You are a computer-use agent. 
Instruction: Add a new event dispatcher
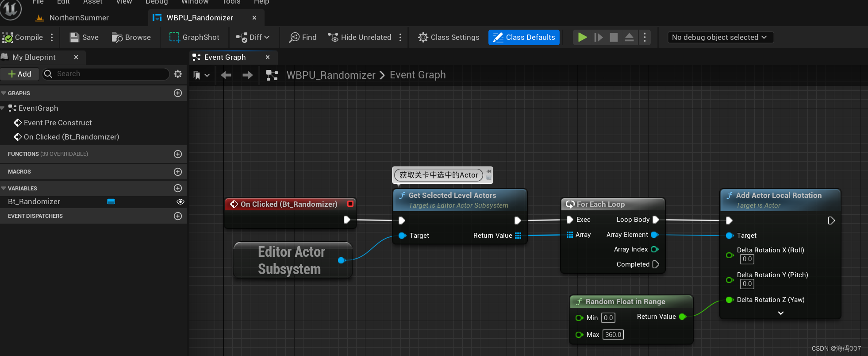pos(178,216)
